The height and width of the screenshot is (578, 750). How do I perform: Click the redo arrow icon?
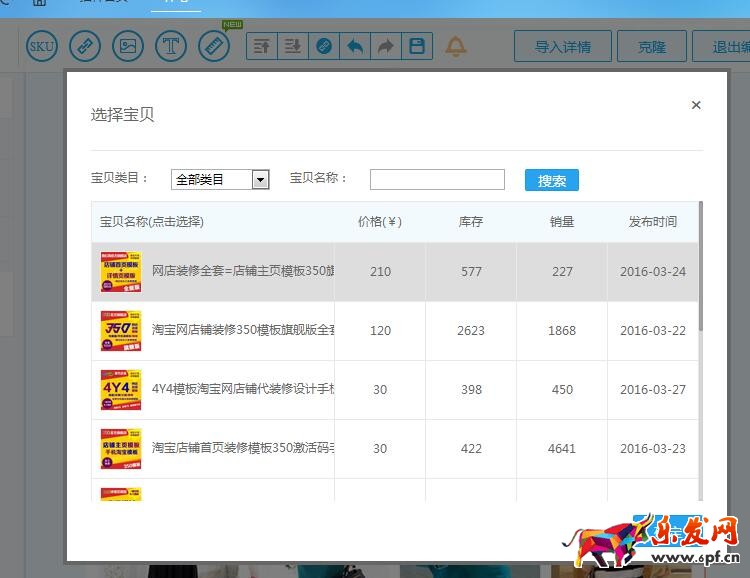pos(386,46)
